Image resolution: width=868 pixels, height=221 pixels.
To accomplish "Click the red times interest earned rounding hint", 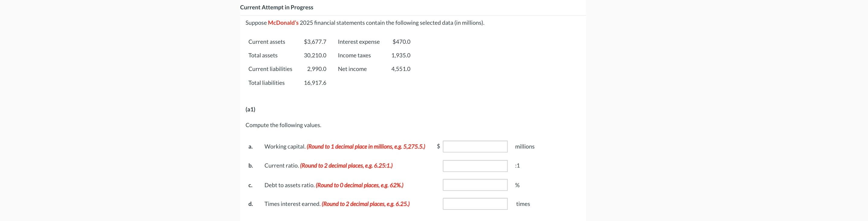I will (x=366, y=204).
